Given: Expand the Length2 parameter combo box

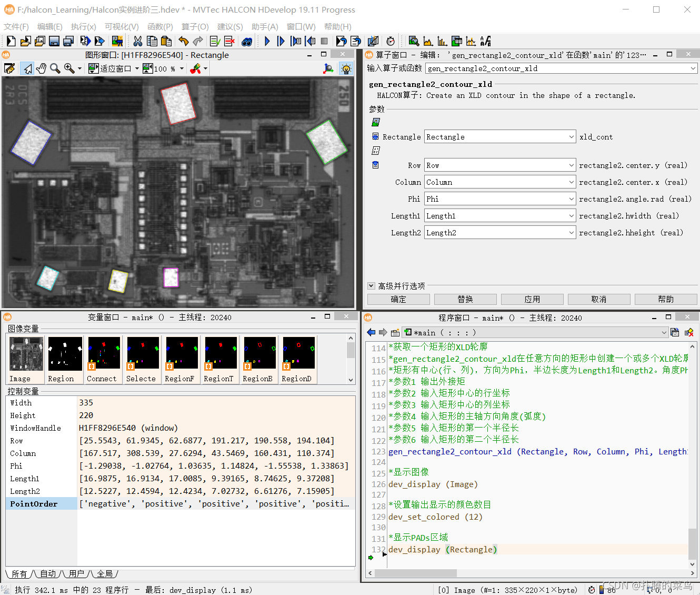Looking at the screenshot, I should point(572,233).
